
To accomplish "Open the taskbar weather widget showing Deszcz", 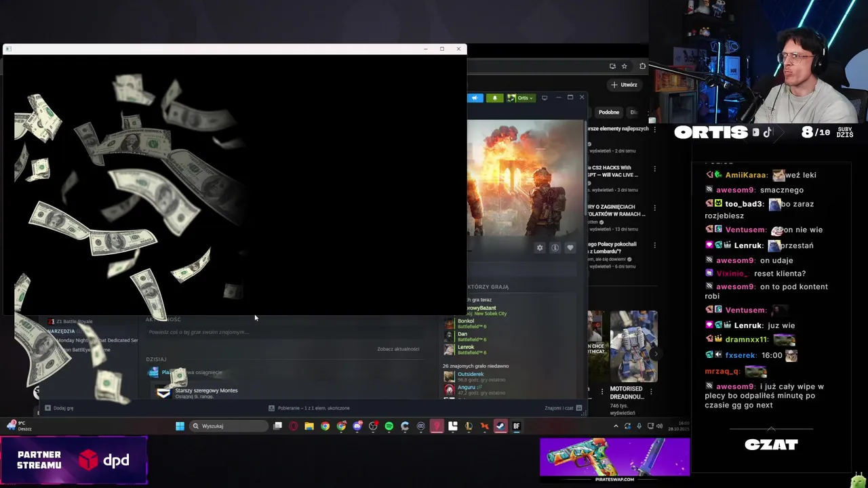I will (x=19, y=426).
